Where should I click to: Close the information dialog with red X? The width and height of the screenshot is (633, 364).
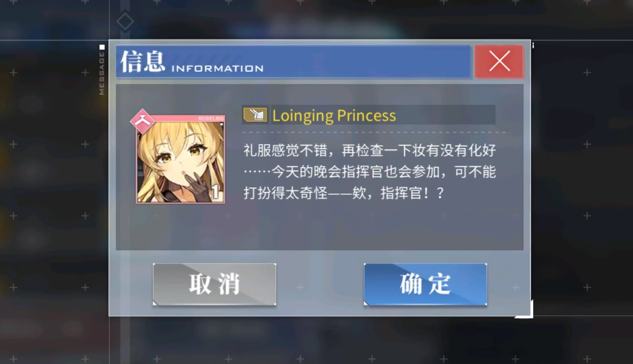499,62
